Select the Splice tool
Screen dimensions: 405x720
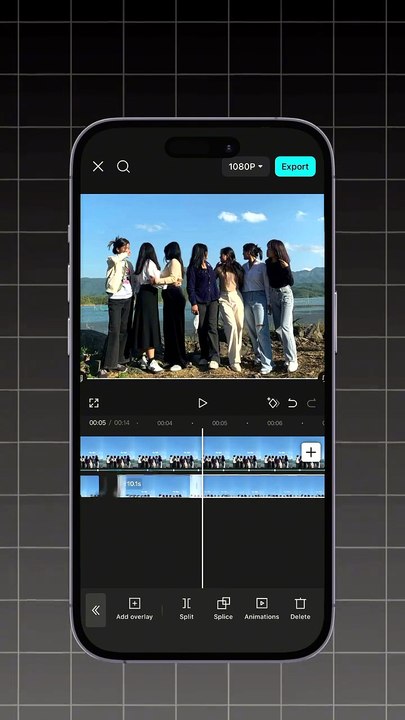(x=223, y=609)
